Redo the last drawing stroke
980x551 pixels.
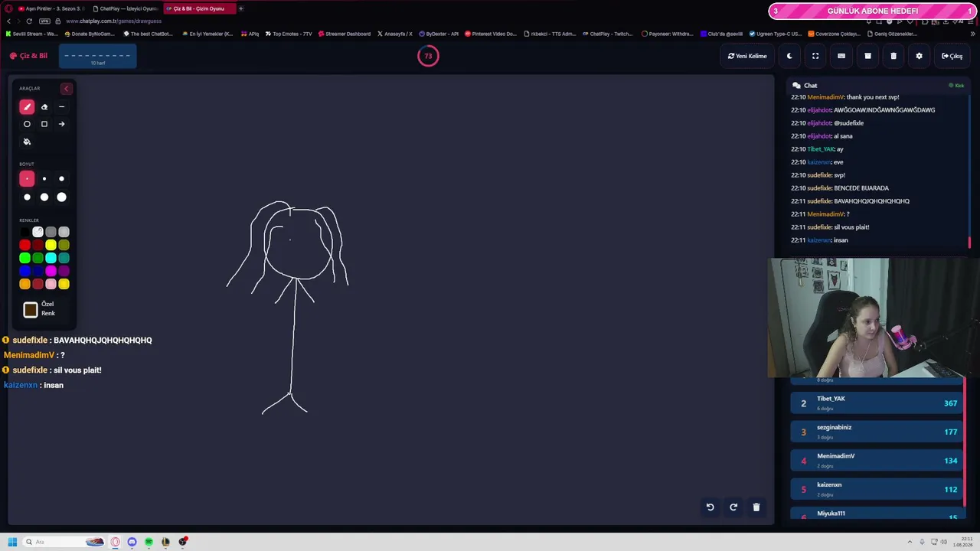(733, 507)
